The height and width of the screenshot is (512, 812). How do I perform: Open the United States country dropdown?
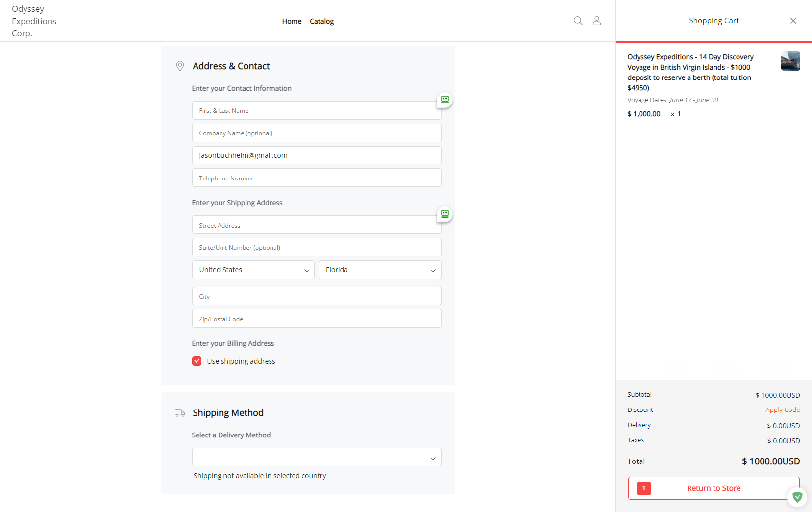click(253, 270)
